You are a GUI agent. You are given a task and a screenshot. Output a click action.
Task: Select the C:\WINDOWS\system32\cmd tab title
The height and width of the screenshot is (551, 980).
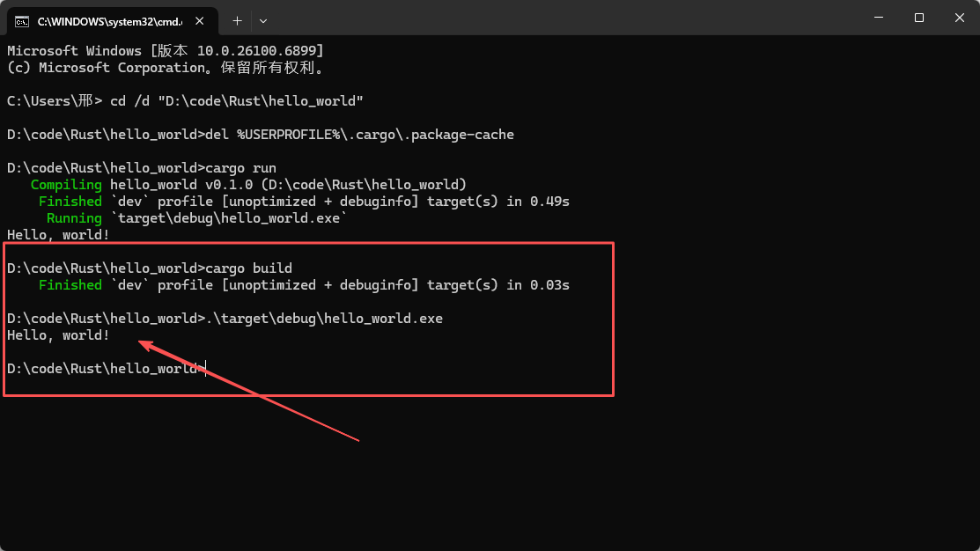(x=109, y=19)
